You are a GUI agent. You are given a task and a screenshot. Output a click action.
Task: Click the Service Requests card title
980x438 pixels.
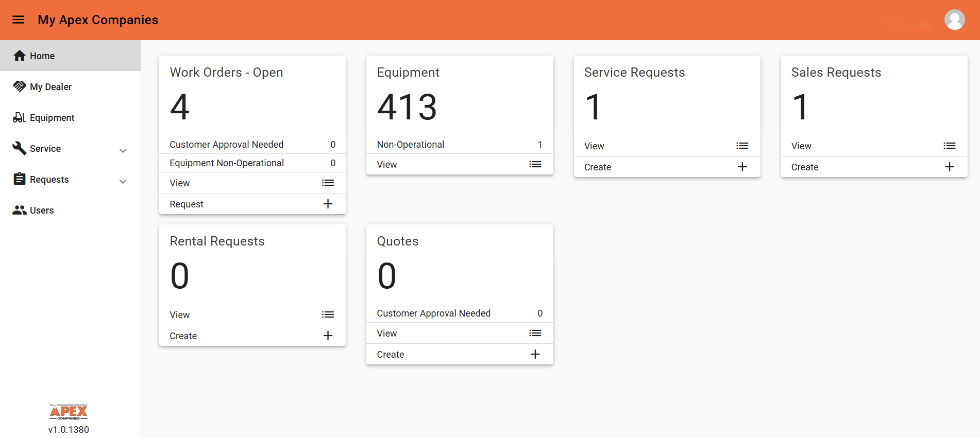pos(634,72)
